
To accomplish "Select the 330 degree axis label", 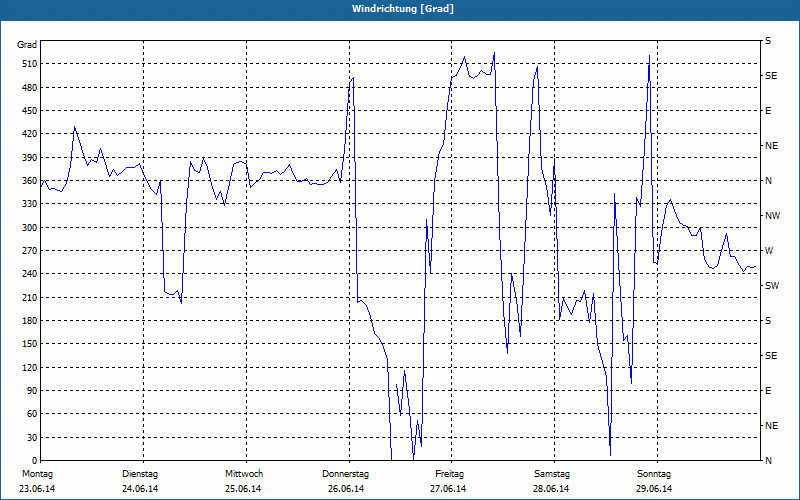I will tap(30, 204).
